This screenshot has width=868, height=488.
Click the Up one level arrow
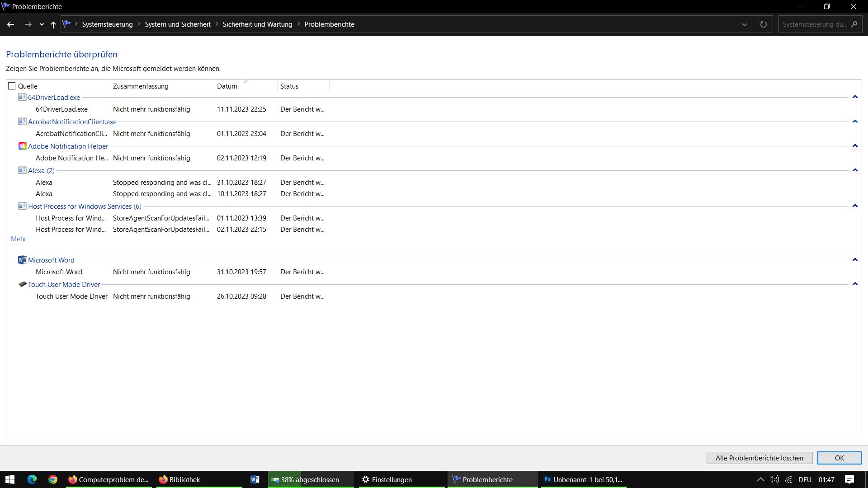pos(53,24)
